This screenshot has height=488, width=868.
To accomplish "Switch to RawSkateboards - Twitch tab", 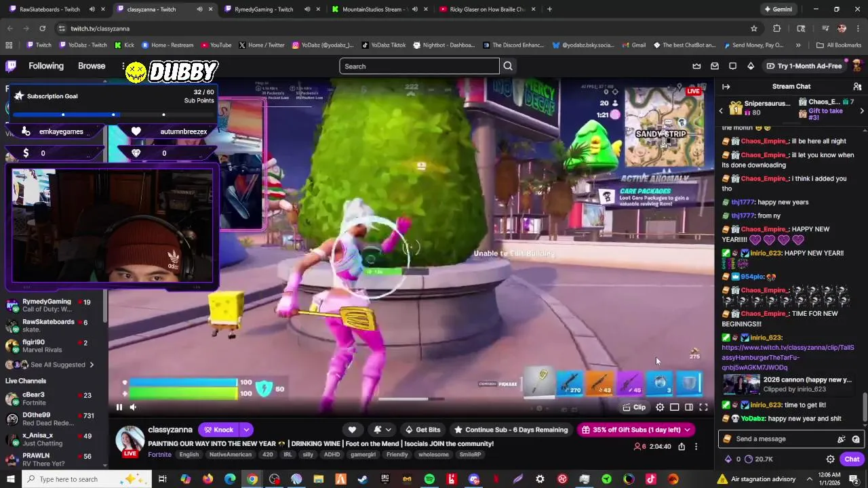I will point(49,9).
